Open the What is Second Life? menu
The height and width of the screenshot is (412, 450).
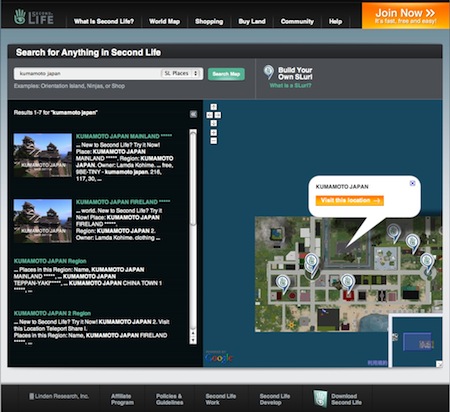104,21
